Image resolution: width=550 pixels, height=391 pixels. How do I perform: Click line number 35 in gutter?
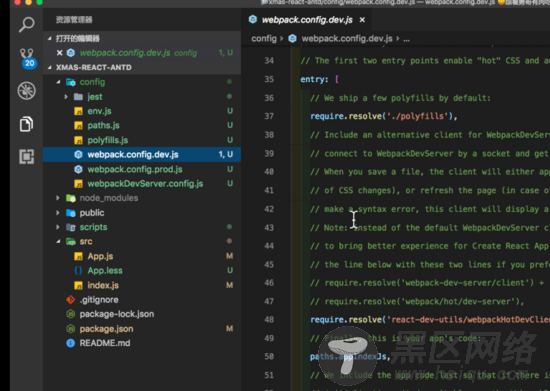coord(269,79)
